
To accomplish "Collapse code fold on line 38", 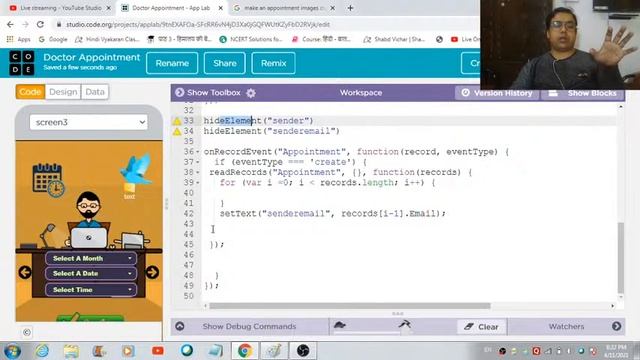I will [198, 172].
